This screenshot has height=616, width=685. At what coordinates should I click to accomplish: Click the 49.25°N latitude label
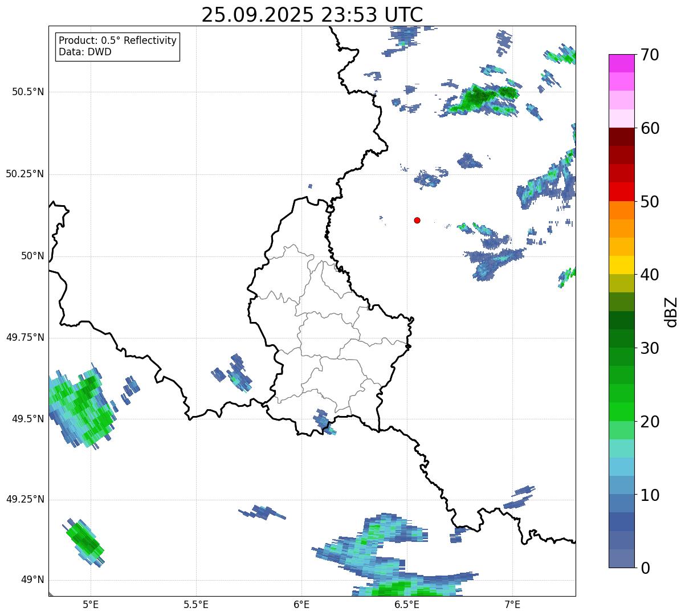(x=25, y=499)
